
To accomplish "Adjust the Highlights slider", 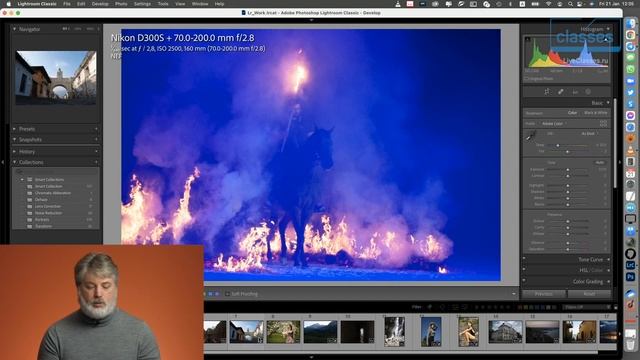I will pos(567,185).
